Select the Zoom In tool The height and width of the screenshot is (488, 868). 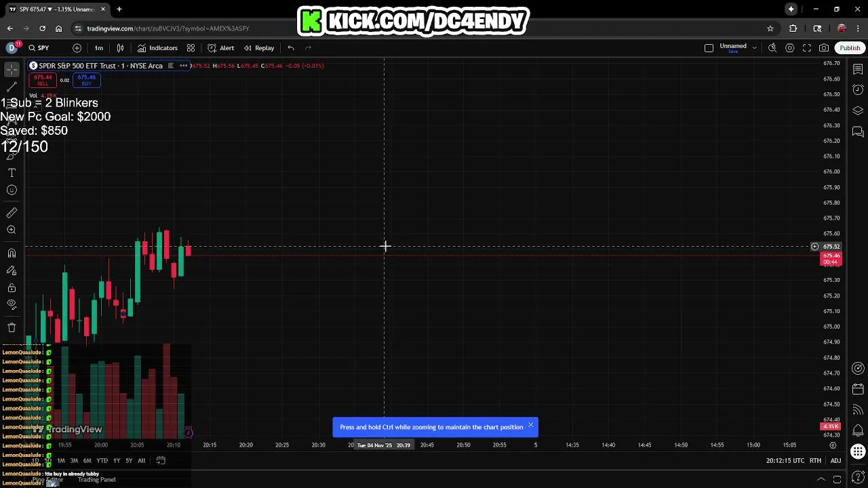(x=12, y=230)
